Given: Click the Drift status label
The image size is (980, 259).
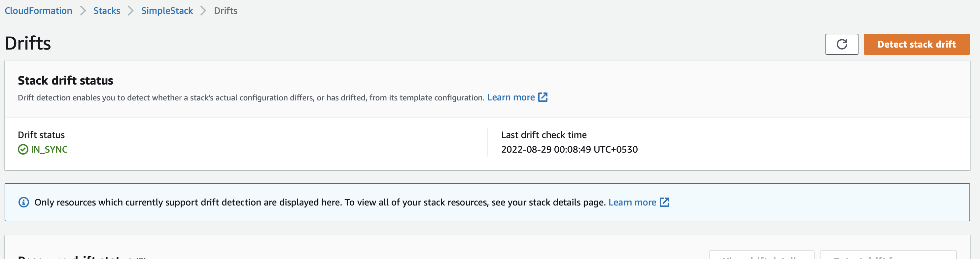Looking at the screenshot, I should pos(41,135).
